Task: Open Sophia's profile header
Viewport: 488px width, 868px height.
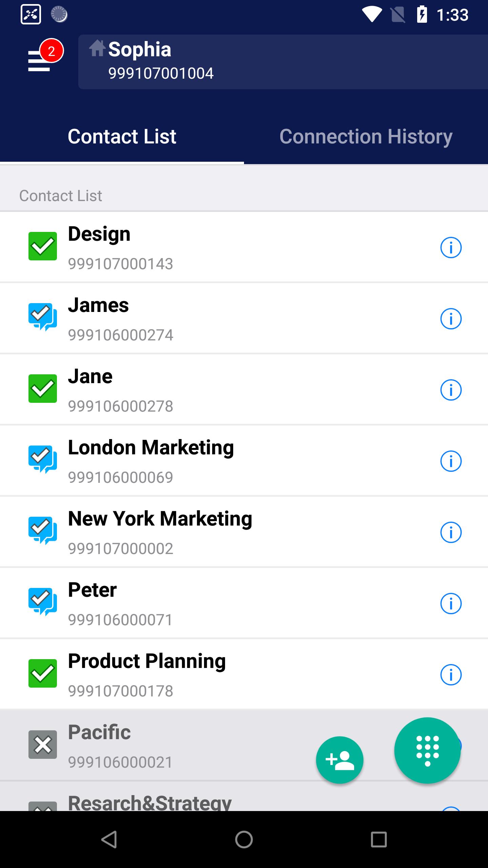Action: [x=283, y=62]
